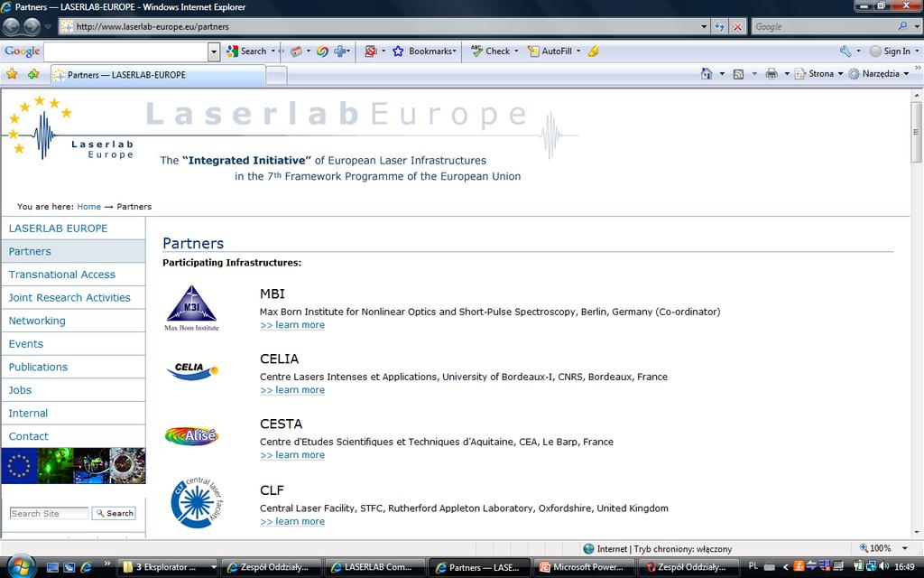
Task: Open a new blank browser tab
Action: (x=276, y=76)
